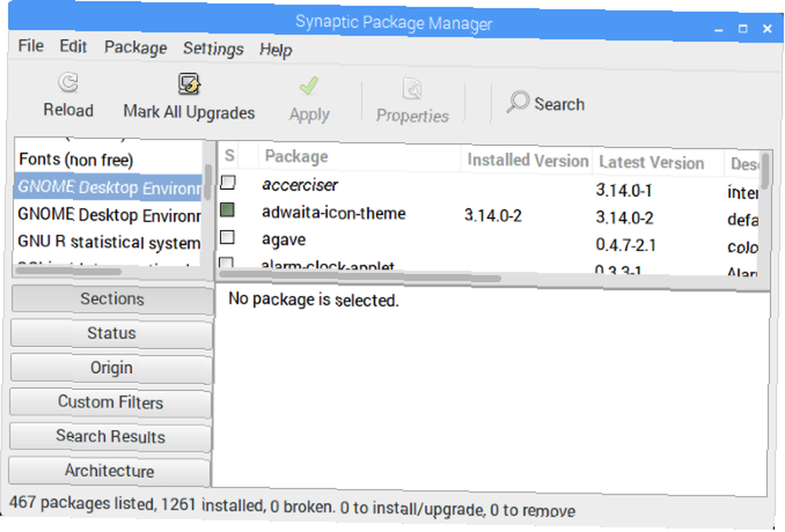Select the adwaita-icon-theme package row

[487, 215]
